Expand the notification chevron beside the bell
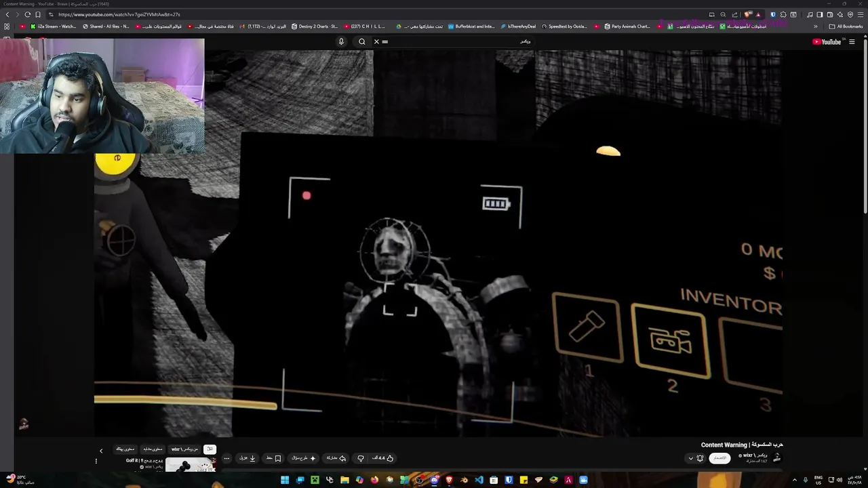 pyautogui.click(x=691, y=458)
